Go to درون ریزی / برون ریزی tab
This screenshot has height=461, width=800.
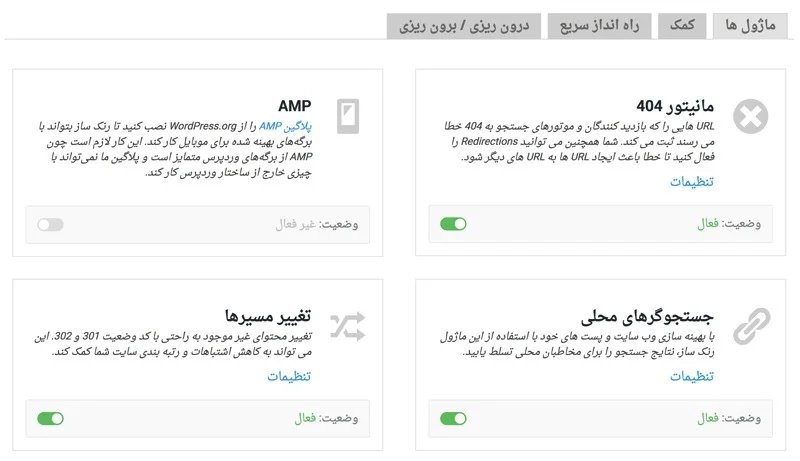click(464, 26)
